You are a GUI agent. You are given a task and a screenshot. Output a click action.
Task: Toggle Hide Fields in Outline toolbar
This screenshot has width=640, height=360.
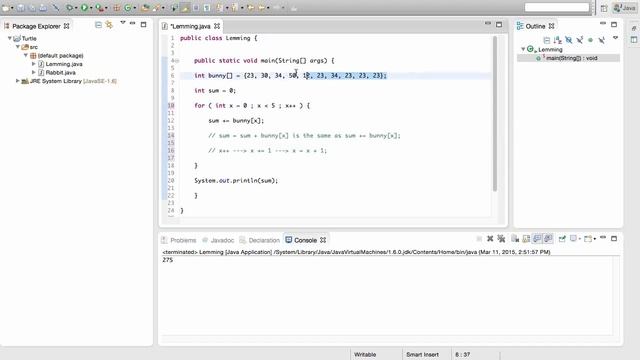569,40
